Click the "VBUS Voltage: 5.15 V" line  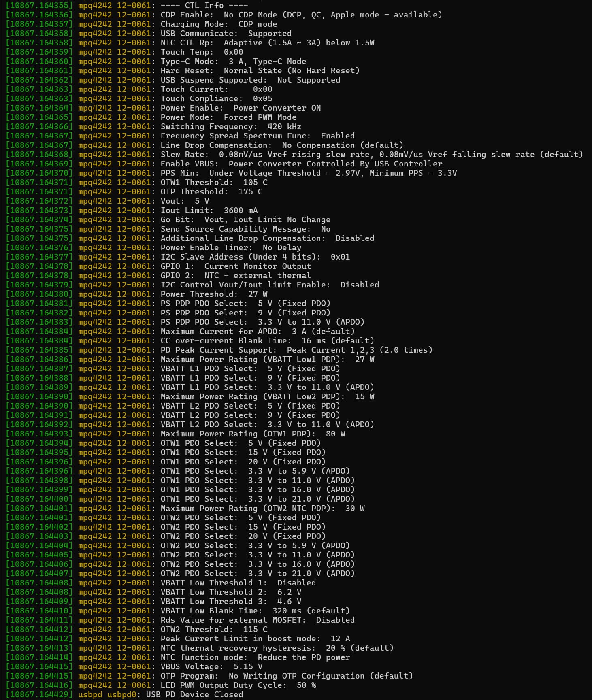(x=211, y=666)
